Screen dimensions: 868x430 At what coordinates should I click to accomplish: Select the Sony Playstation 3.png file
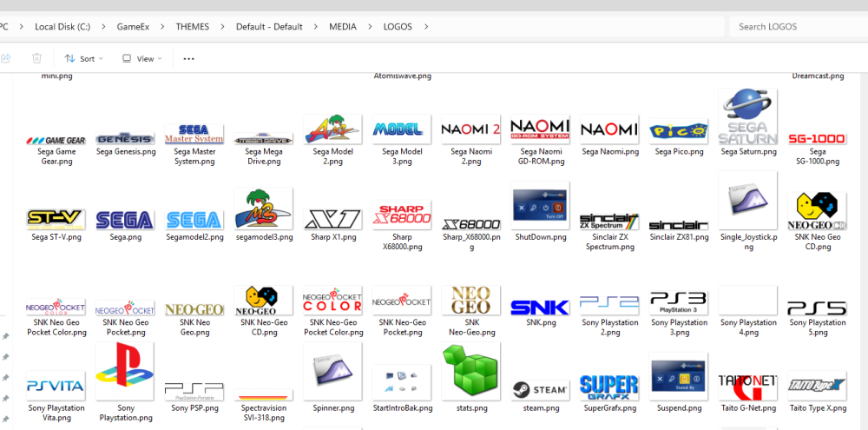click(679, 303)
